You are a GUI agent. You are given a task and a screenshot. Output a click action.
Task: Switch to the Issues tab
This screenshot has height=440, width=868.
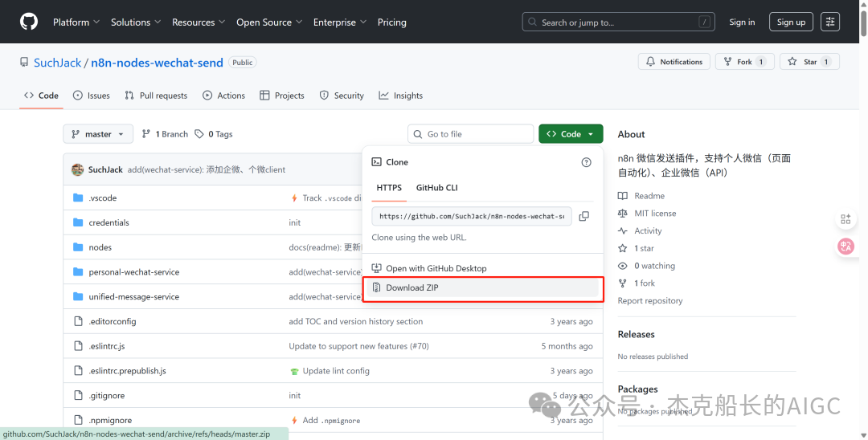[x=92, y=96]
